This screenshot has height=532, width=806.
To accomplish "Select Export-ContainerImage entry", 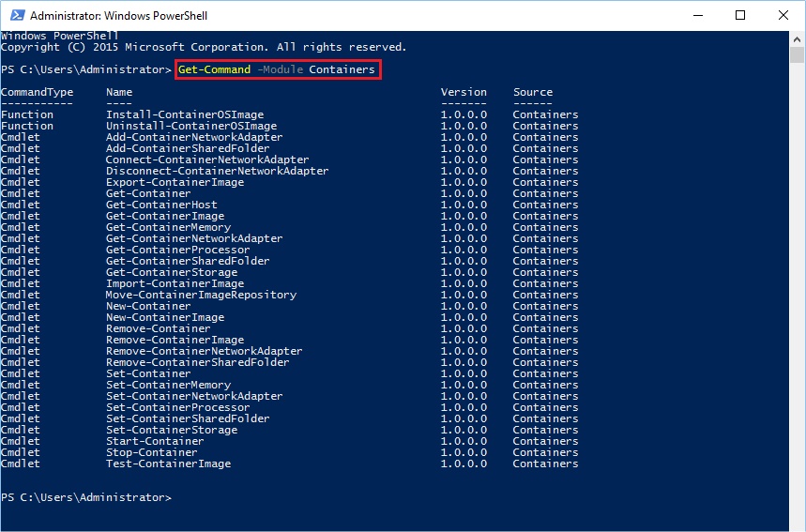I will pos(175,182).
